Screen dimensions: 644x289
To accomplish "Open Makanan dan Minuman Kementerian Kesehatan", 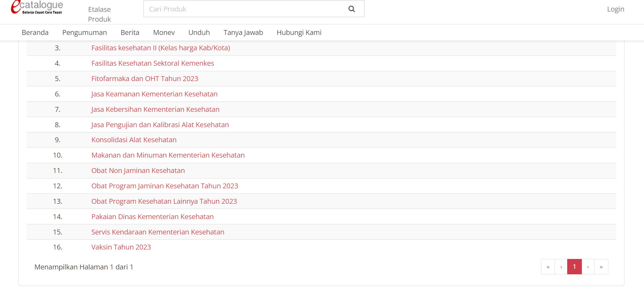I will click(x=168, y=155).
